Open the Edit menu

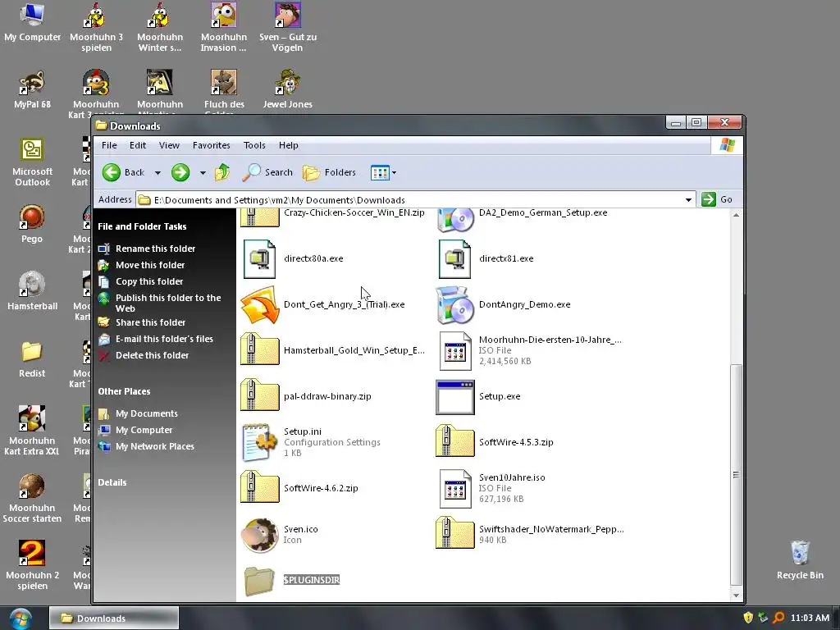coord(138,145)
